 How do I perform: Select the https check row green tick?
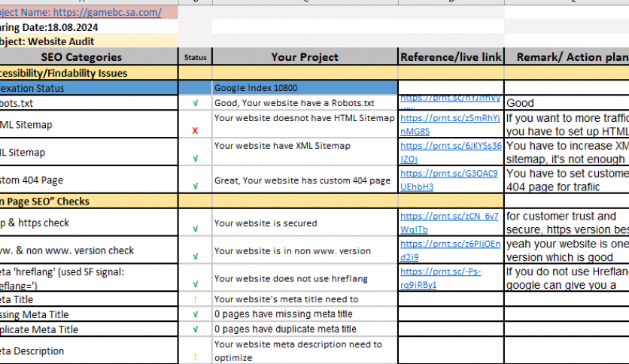click(x=195, y=229)
